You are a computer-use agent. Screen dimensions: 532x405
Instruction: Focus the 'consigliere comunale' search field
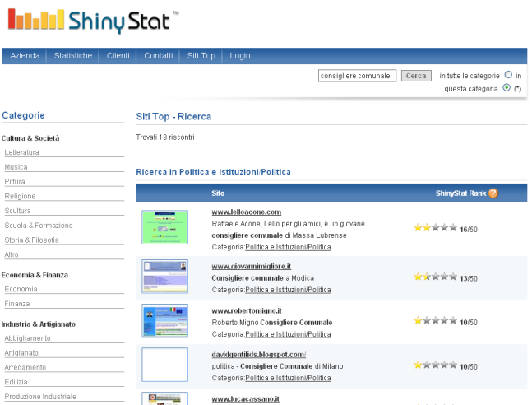pos(357,76)
